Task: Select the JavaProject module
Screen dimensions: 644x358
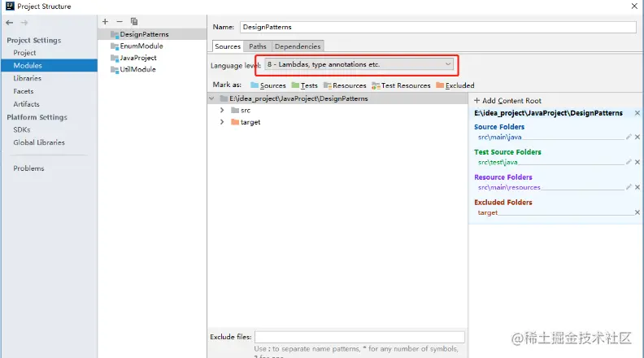Action: coord(152,58)
